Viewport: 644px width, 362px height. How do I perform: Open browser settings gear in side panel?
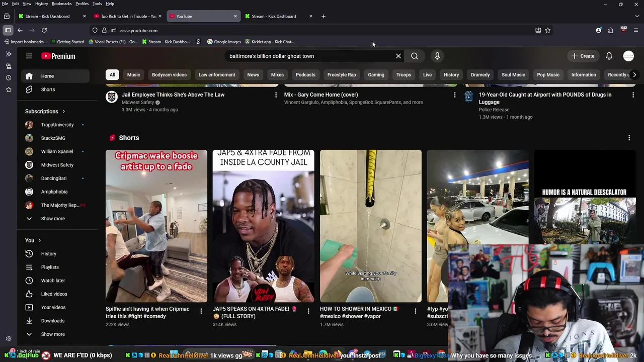point(9,339)
